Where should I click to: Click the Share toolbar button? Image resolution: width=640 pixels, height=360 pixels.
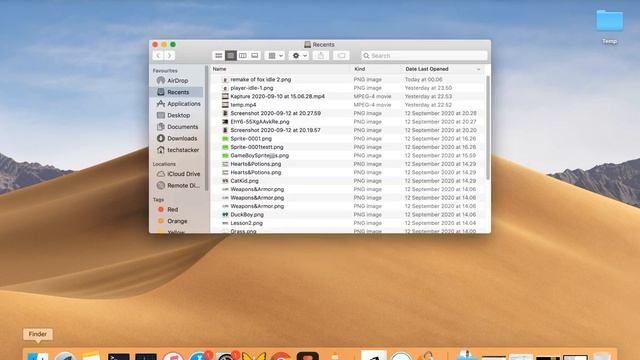click(x=321, y=56)
